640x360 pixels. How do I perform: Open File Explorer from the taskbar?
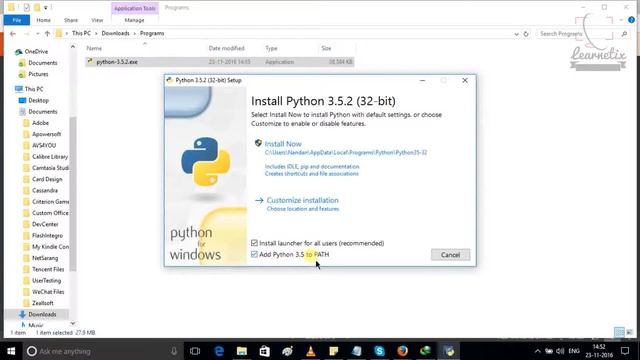(242, 351)
